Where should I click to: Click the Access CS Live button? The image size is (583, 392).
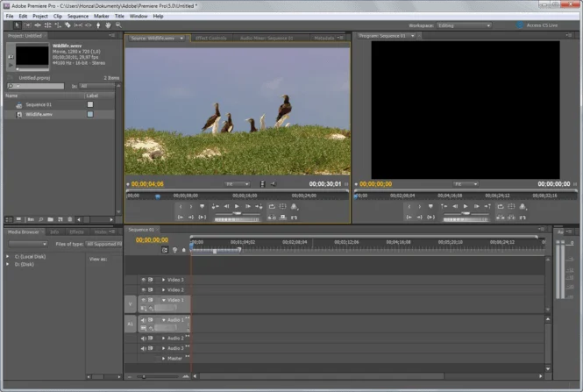(547, 25)
